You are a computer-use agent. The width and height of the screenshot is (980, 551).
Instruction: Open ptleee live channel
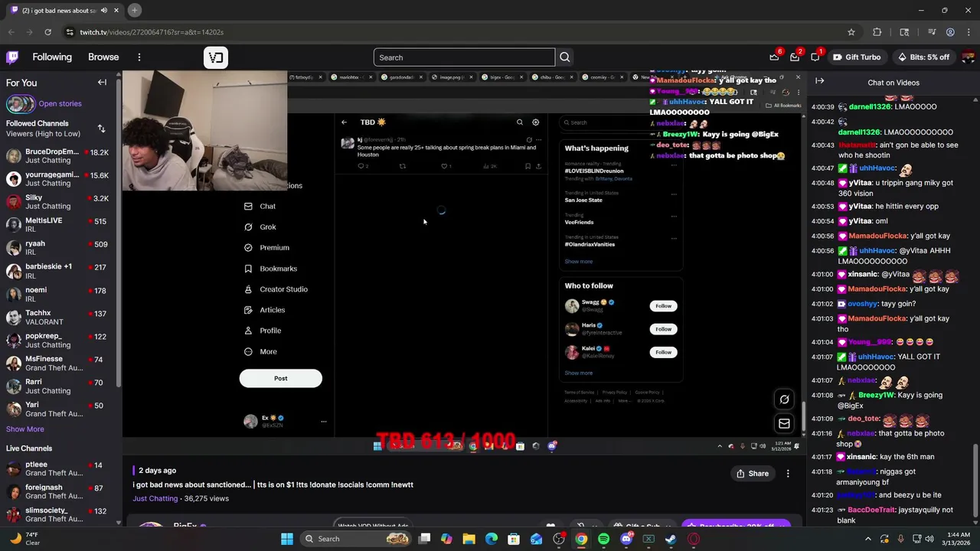coord(57,468)
